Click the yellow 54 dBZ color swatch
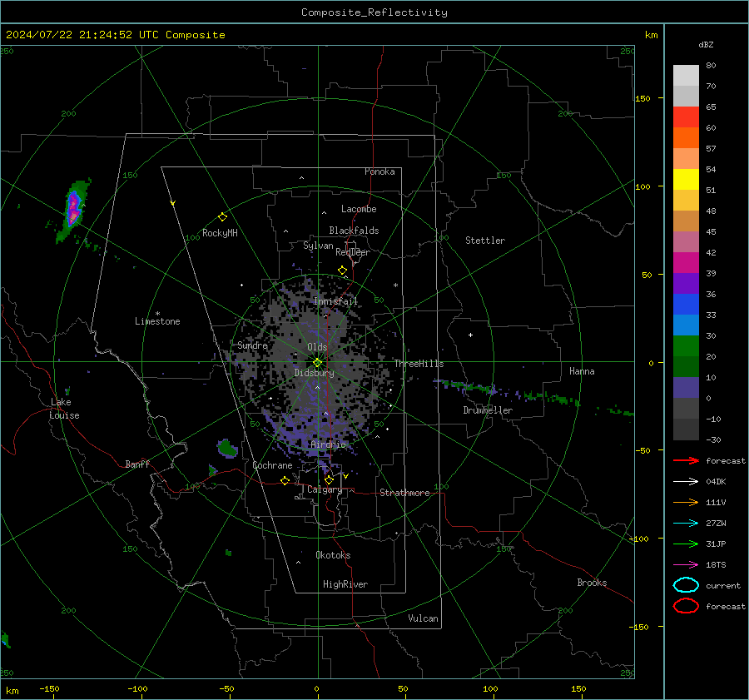 pyautogui.click(x=686, y=180)
